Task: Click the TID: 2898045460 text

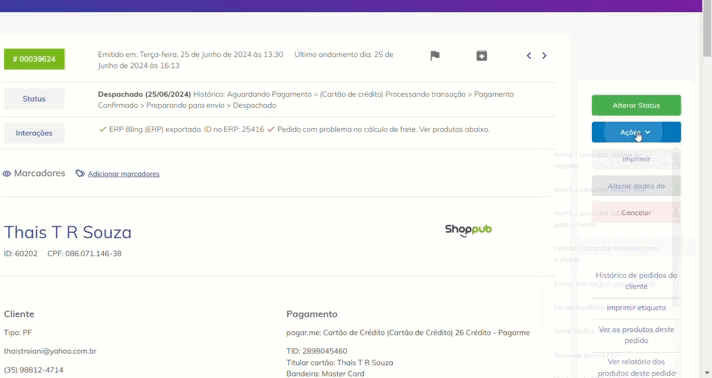Action: [x=316, y=351]
